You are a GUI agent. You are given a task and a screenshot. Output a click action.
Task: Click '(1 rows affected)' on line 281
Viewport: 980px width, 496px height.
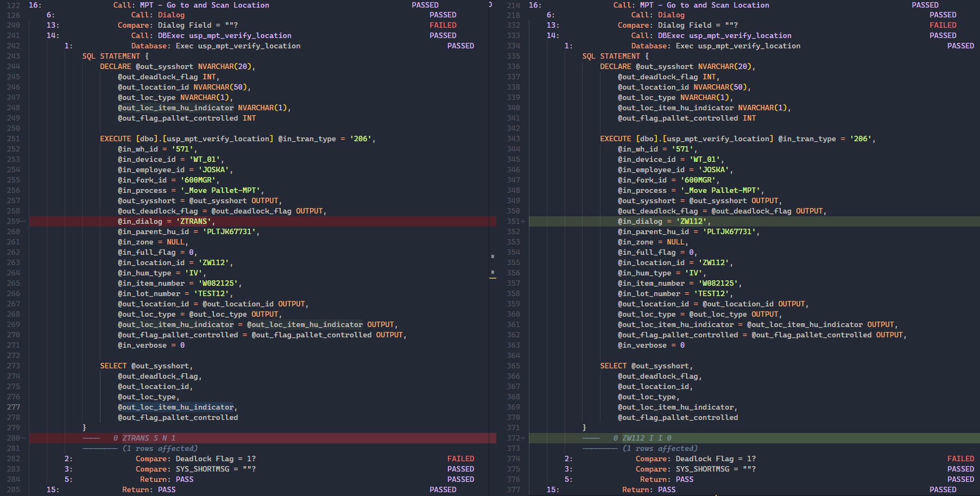[160, 448]
